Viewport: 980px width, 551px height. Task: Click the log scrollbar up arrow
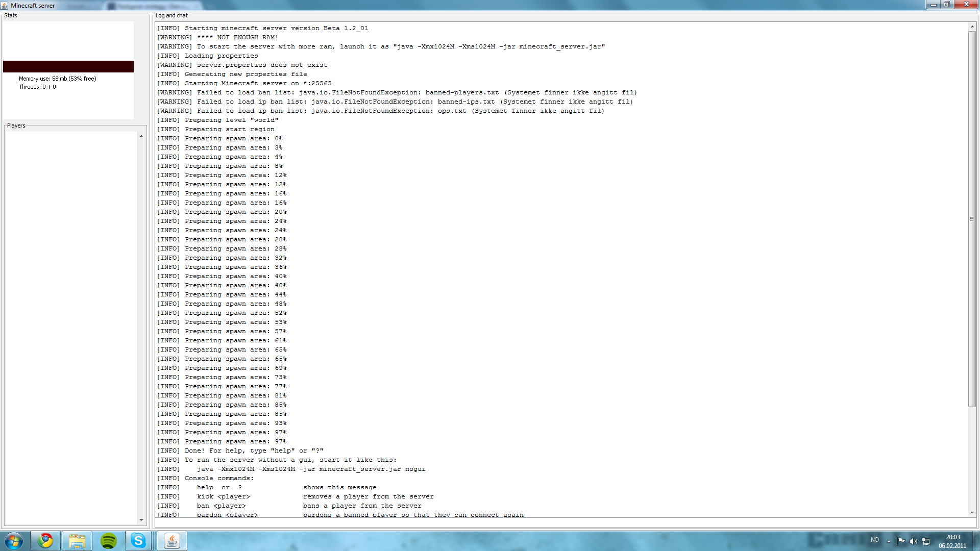tap(972, 27)
